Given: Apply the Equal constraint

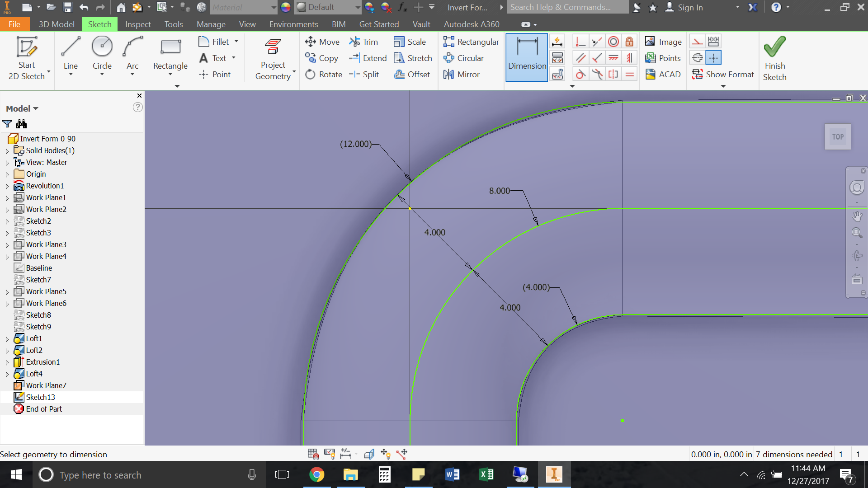Looking at the screenshot, I should point(630,74).
